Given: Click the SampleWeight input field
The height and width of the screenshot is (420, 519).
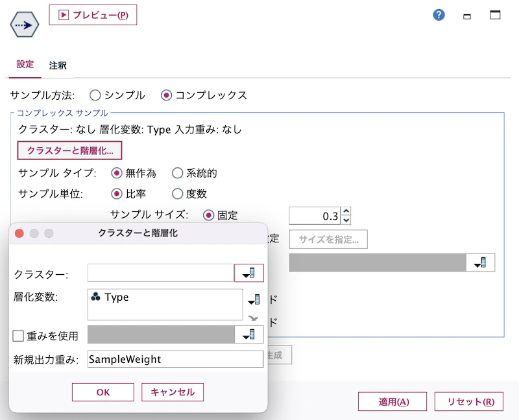Looking at the screenshot, I should [175, 359].
